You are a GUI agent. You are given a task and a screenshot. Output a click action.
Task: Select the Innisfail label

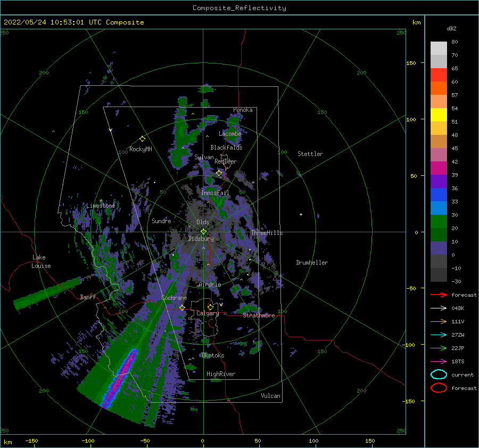tap(215, 193)
